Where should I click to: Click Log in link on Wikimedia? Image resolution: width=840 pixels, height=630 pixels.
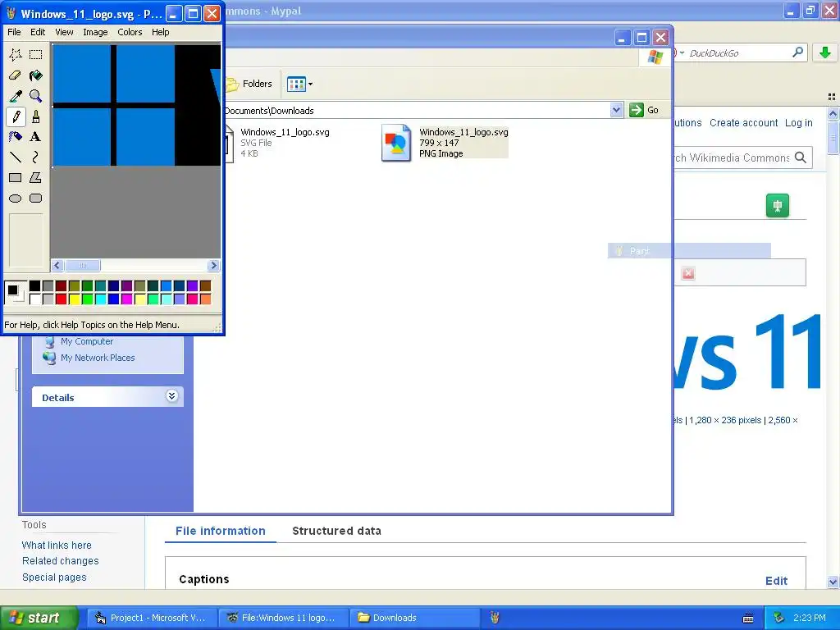[x=799, y=123]
